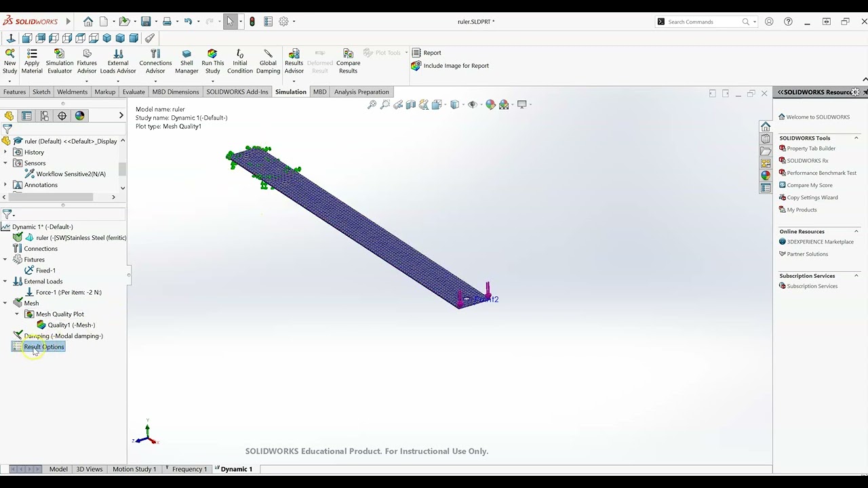The width and height of the screenshot is (868, 488).
Task: Open the DimXpertManager crosshair tab
Action: click(x=62, y=116)
